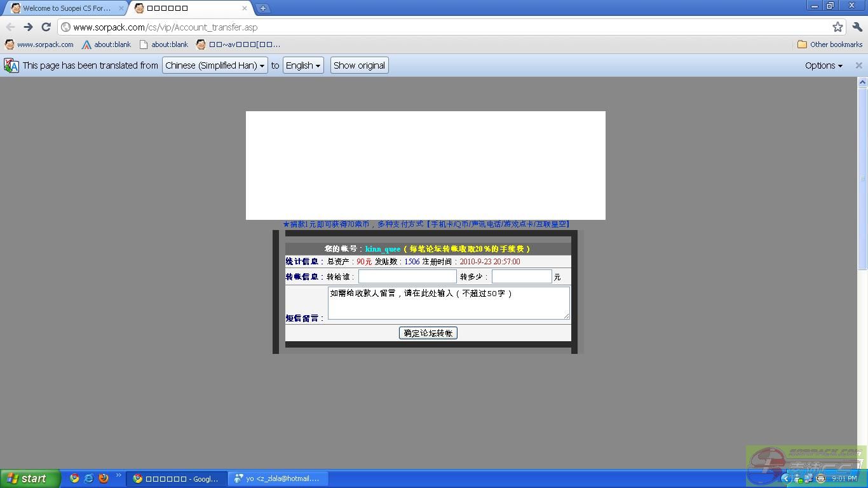Click the transfer confirm button below message
This screenshot has height=488, width=868.
click(428, 333)
